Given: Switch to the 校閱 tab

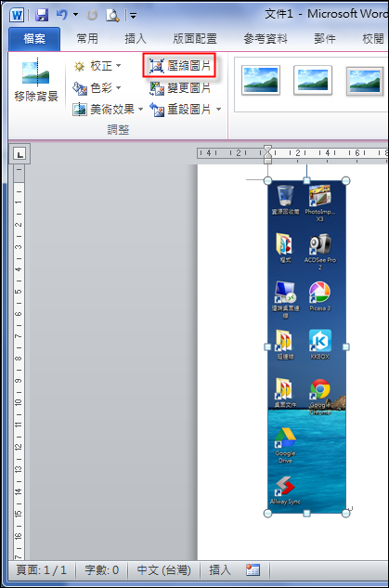Looking at the screenshot, I should click(373, 39).
